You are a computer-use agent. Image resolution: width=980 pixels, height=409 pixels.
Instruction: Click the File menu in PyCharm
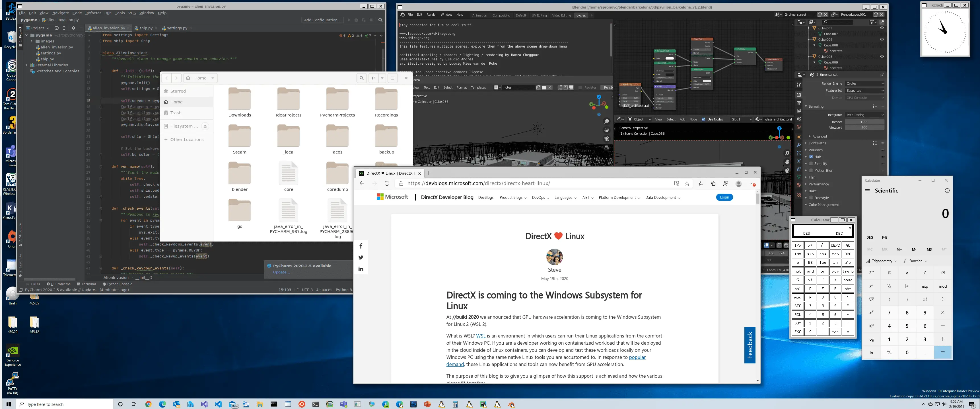coord(22,13)
